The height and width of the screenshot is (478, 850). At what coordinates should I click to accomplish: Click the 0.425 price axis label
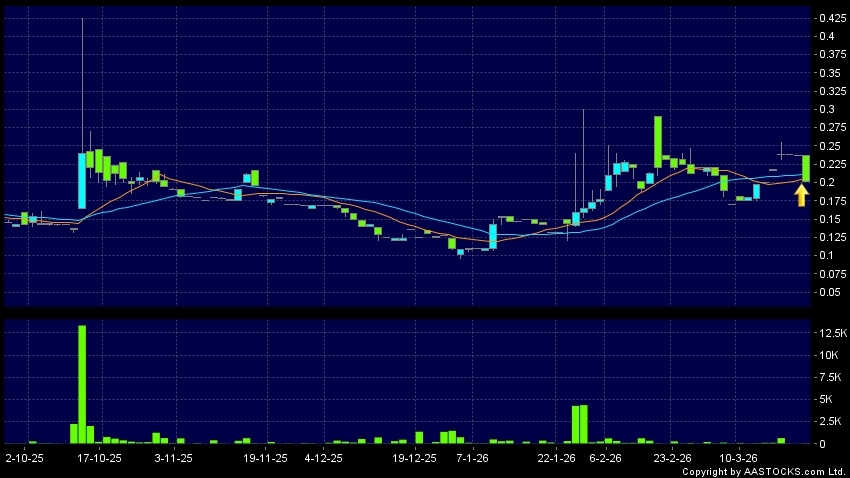[x=832, y=19]
